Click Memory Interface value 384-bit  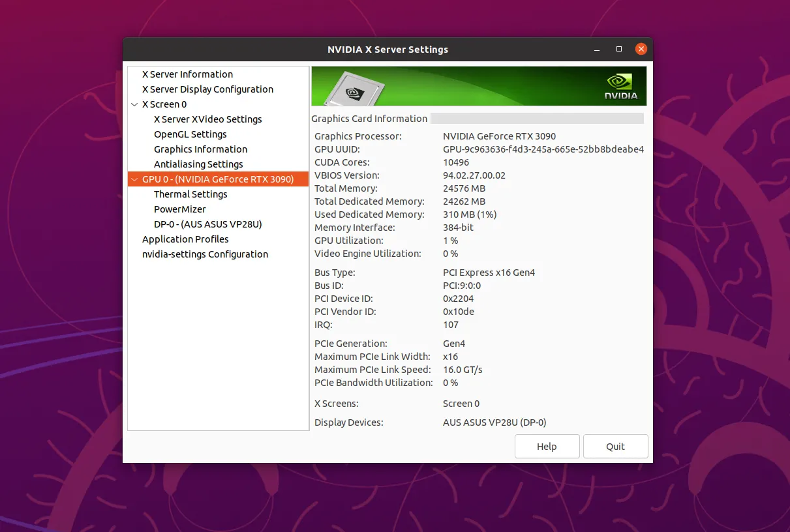click(x=458, y=228)
